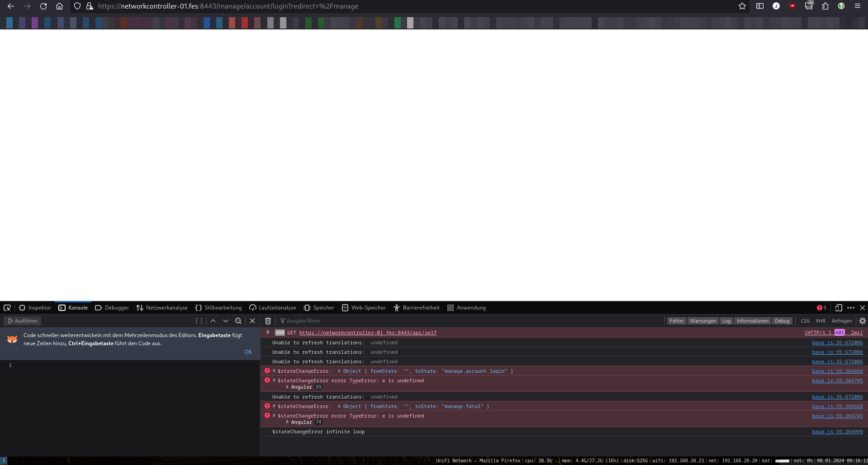Switch to the Netzwerkanalyse tab
Viewport: 868px width, 465px height.
162,308
